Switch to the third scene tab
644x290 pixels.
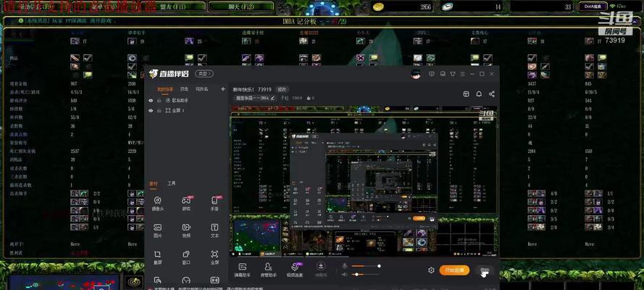tap(201, 89)
